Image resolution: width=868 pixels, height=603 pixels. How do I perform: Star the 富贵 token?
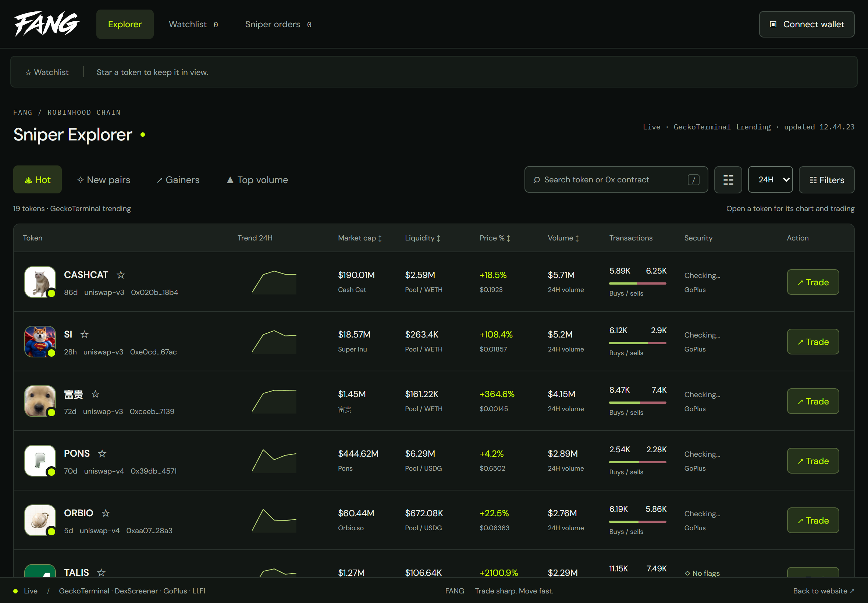pyautogui.click(x=95, y=394)
